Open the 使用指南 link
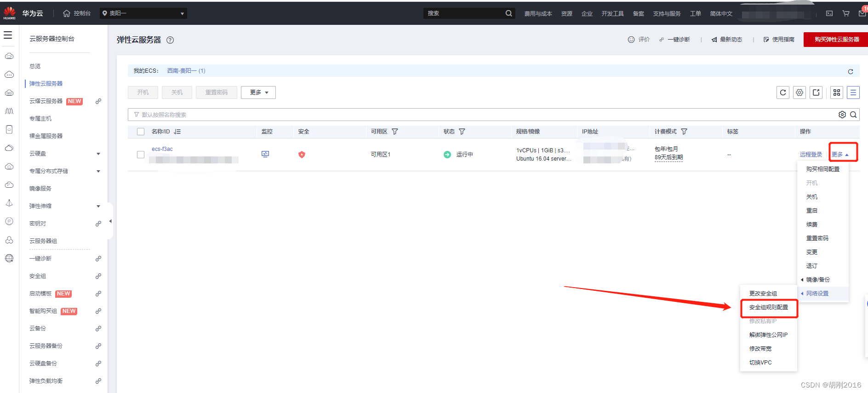Image resolution: width=868 pixels, height=393 pixels. coord(779,40)
